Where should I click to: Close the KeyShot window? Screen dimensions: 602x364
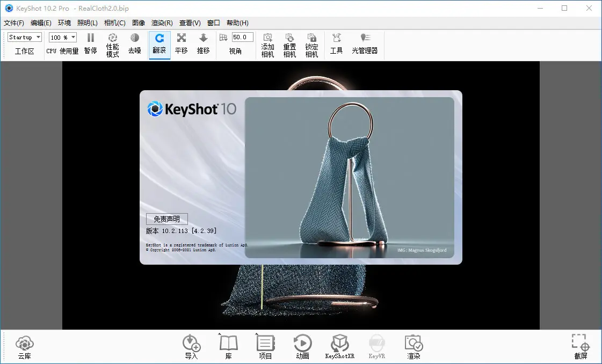(x=589, y=8)
